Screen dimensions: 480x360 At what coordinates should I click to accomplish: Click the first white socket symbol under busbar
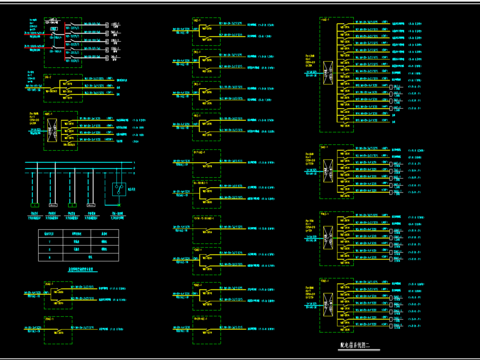click(53, 205)
